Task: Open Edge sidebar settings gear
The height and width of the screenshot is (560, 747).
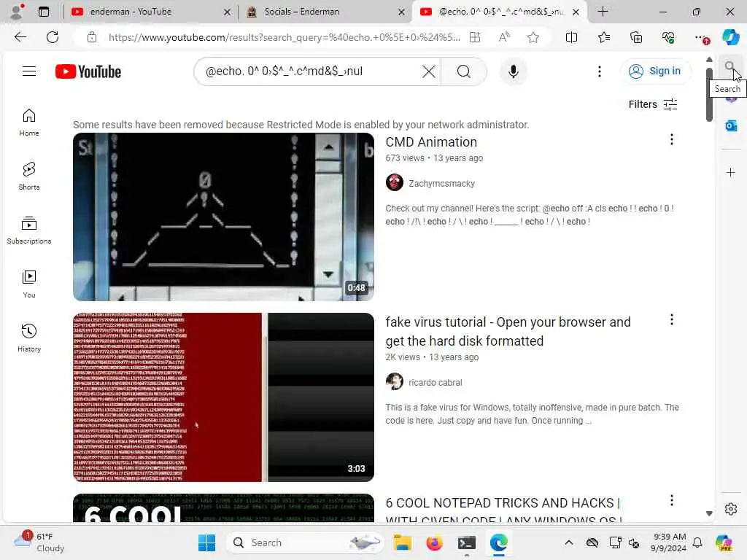Action: point(731,509)
